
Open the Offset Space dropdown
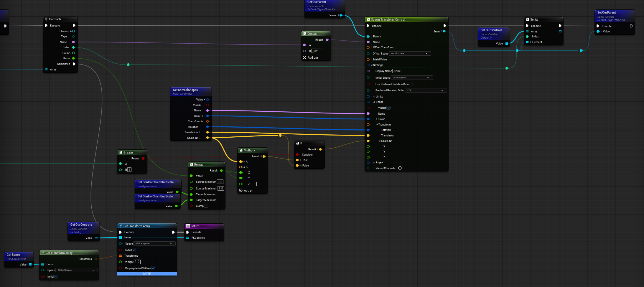pos(410,54)
